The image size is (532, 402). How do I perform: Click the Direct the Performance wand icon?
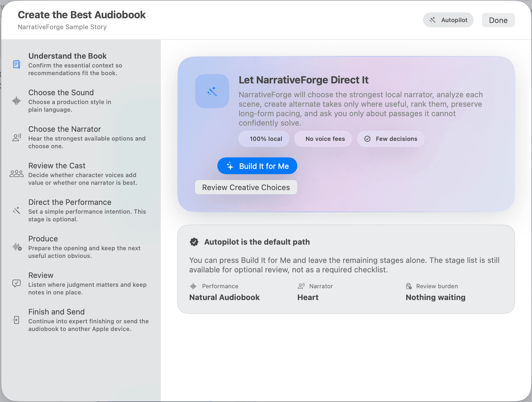tap(16, 210)
